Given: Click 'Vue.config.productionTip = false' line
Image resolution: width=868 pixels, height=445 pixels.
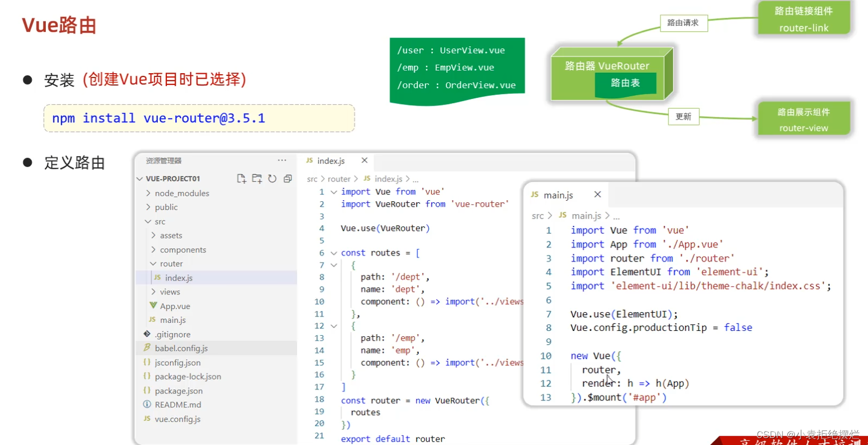Looking at the screenshot, I should [662, 328].
